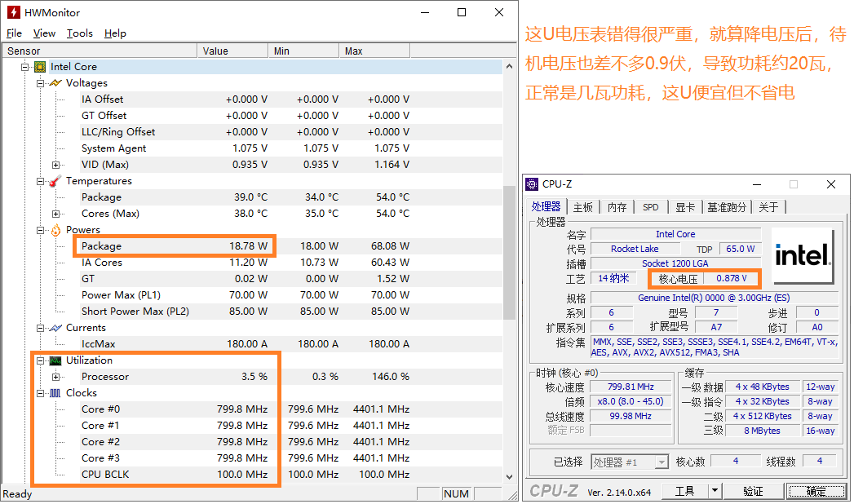
Task: Click the Sensor column header
Action: [100, 51]
